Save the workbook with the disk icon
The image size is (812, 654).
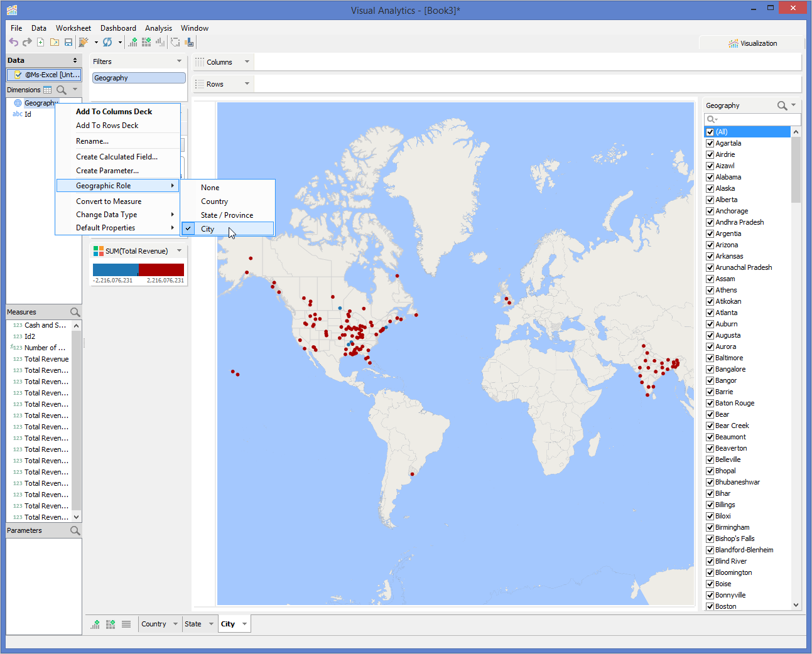point(68,42)
